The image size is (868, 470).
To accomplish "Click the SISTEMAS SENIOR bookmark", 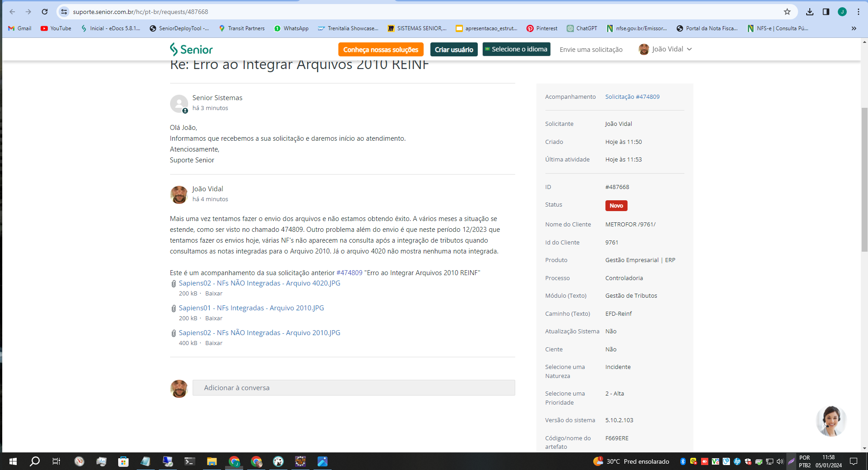I will pyautogui.click(x=417, y=28).
